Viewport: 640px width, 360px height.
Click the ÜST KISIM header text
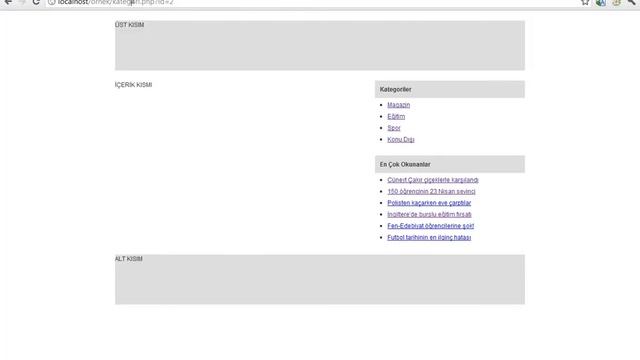[129, 24]
